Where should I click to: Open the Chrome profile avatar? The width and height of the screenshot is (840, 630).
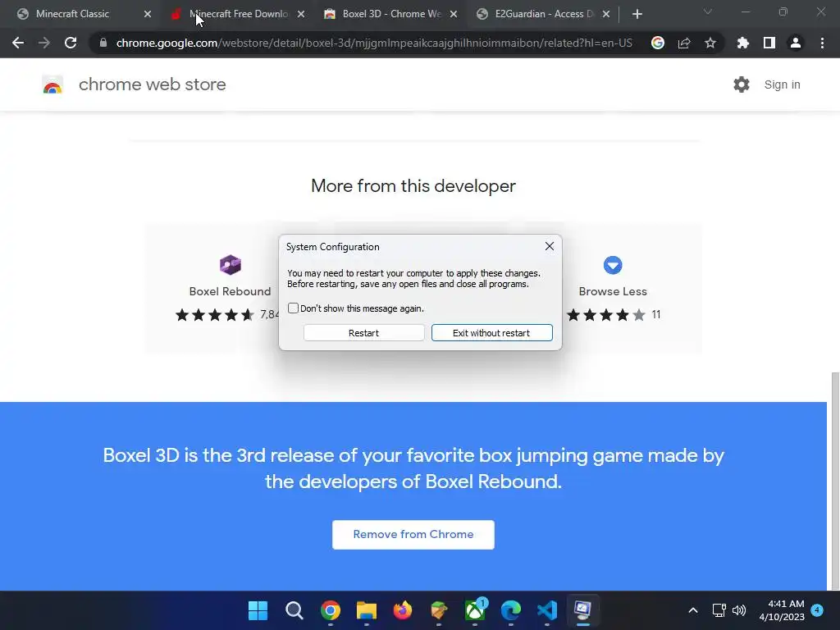796,43
